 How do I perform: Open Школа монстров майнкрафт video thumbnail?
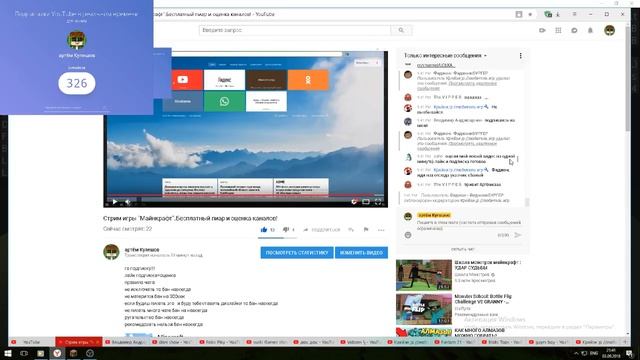point(424,275)
